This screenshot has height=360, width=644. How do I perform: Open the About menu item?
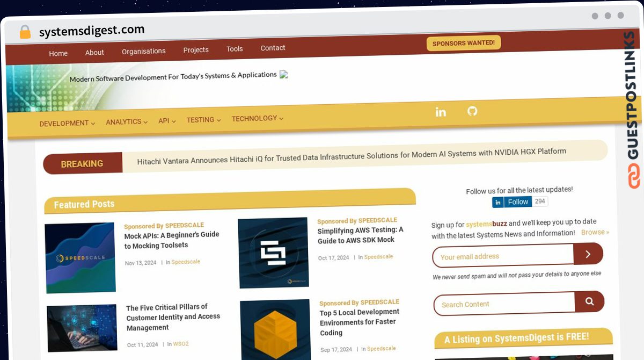[x=94, y=52]
